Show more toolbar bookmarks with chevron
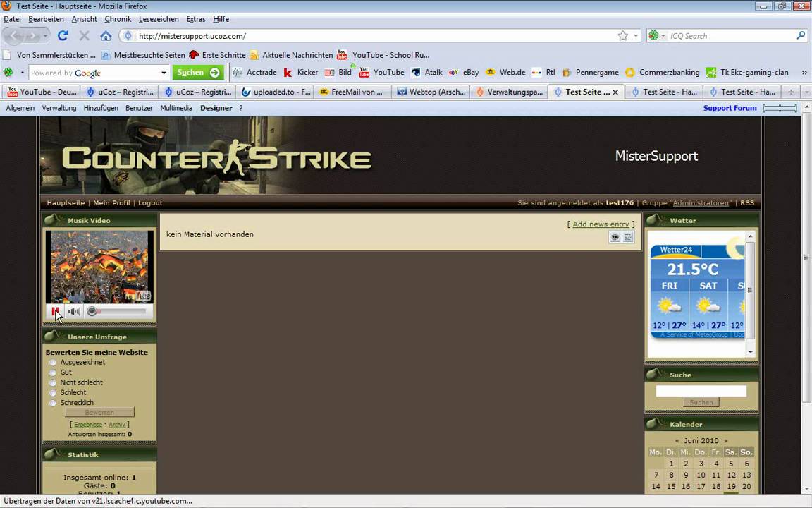This screenshot has width=812, height=508. tap(804, 73)
